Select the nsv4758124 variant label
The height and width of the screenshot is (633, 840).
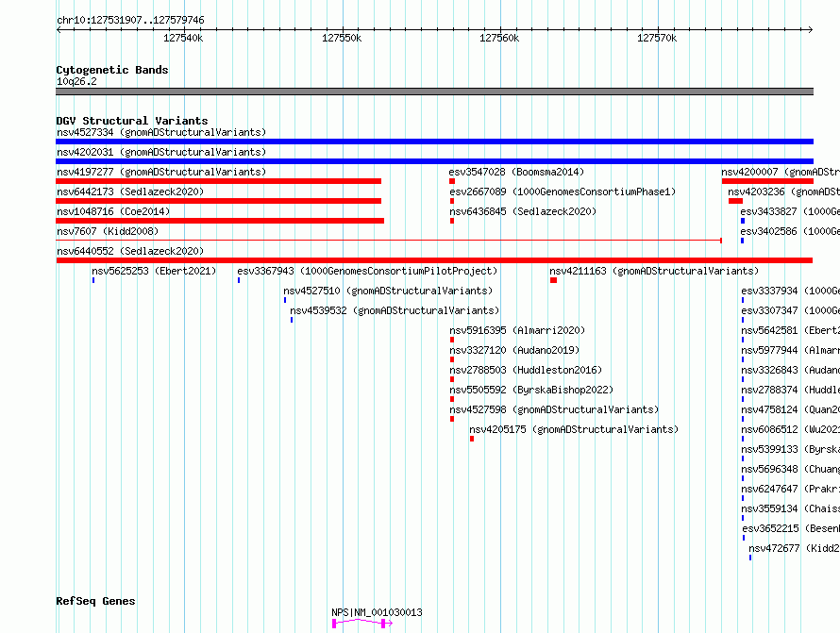pyautogui.click(x=791, y=409)
